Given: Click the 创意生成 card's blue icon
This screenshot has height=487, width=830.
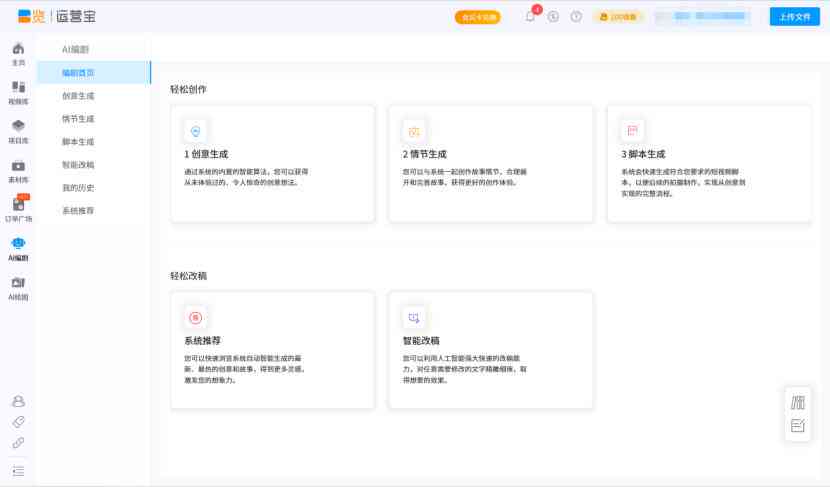Looking at the screenshot, I should pyautogui.click(x=195, y=131).
